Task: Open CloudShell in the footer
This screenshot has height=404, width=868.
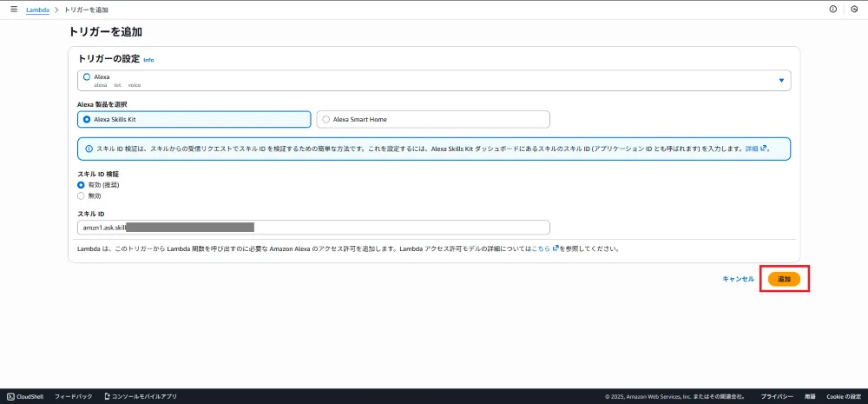Action: pos(25,397)
